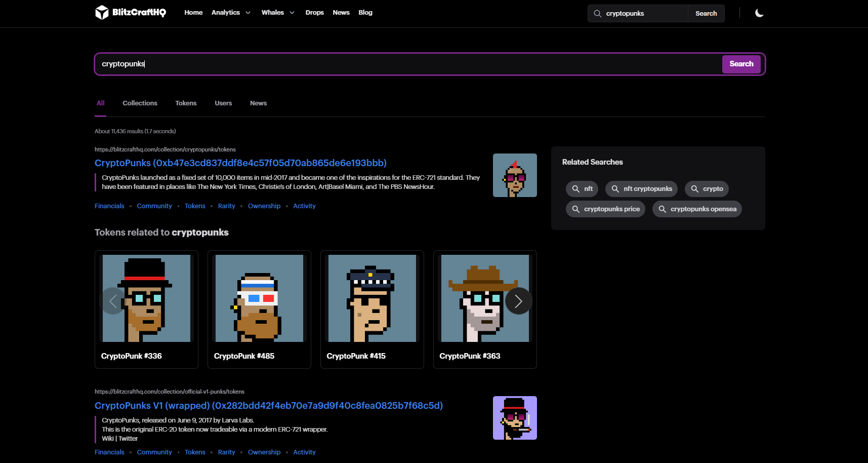
Task: Open the CryptoPunks (0xb47e3cd...) result title
Action: click(240, 163)
